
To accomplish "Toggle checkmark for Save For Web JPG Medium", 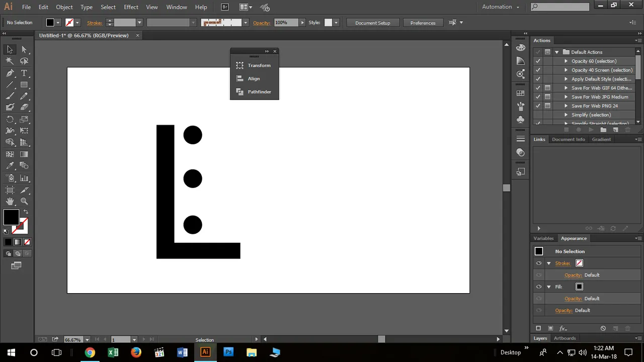I will coord(538,97).
